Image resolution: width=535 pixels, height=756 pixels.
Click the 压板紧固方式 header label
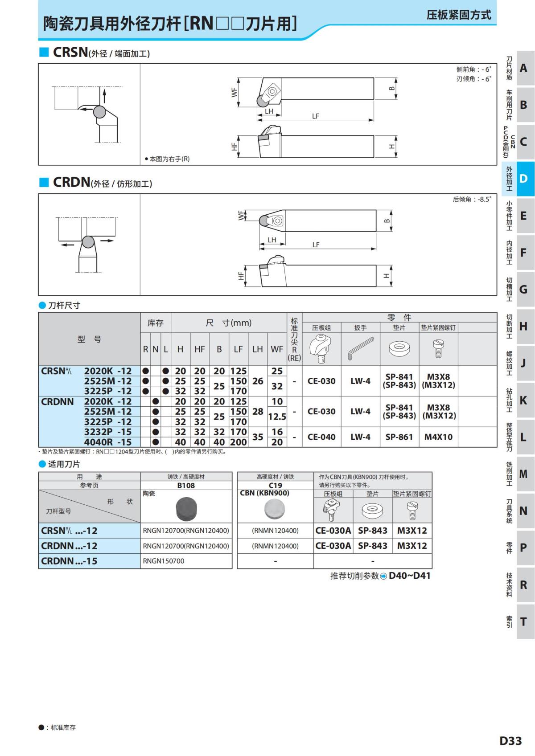pyautogui.click(x=459, y=15)
